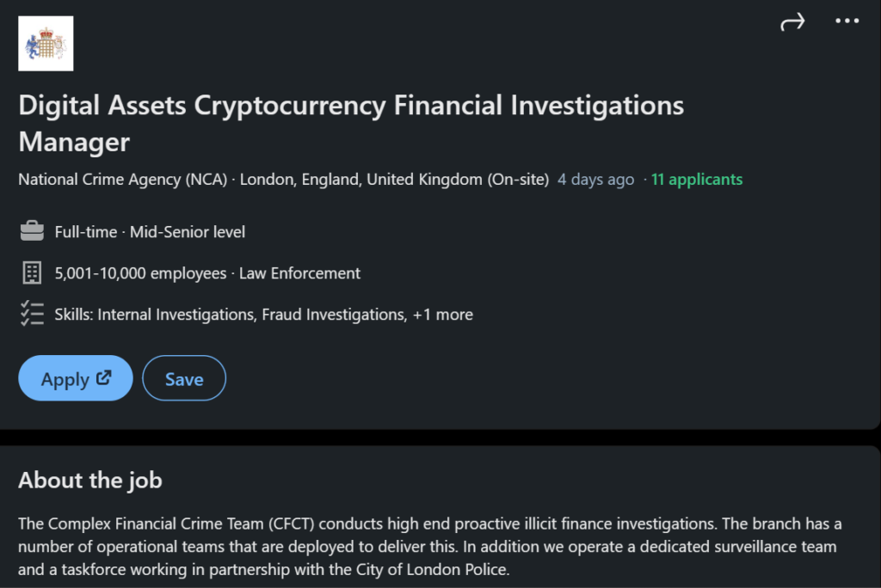Click the NCA company logo
Viewport: 881px width, 588px height.
[x=46, y=43]
